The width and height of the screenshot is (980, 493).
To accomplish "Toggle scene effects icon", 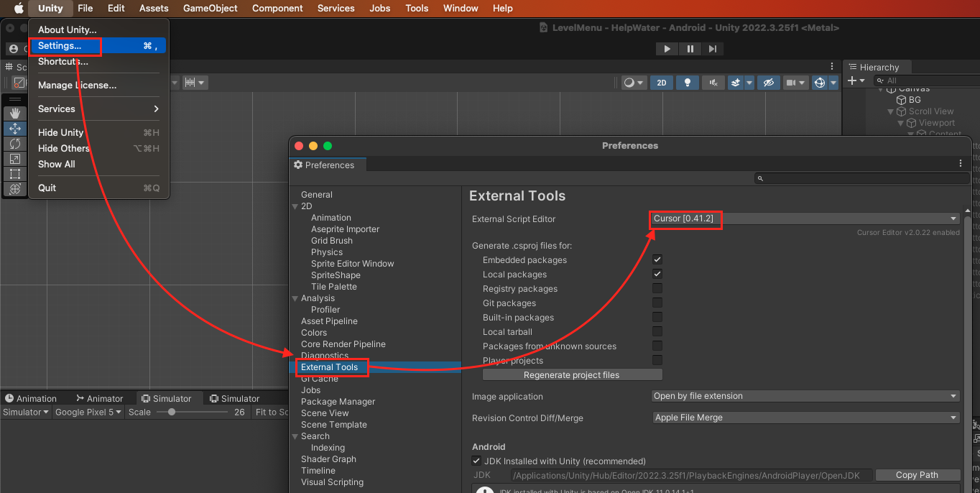I will [x=736, y=83].
